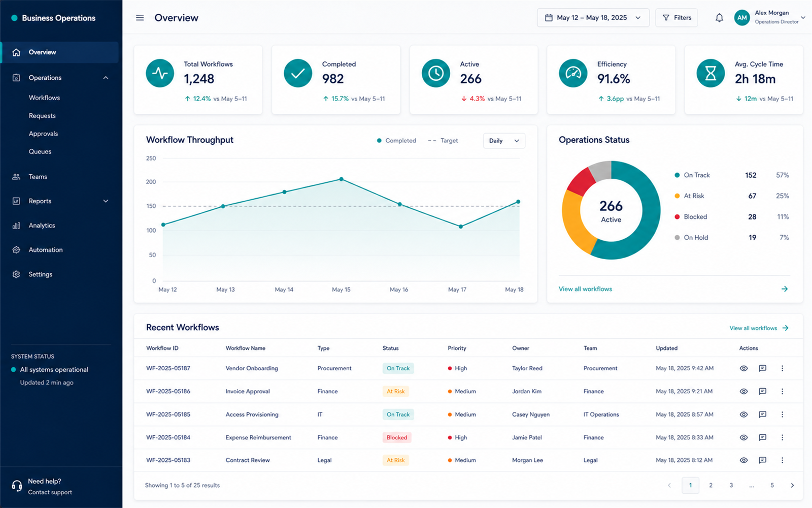
Task: Click the Blocked red legend dot
Action: click(x=677, y=217)
